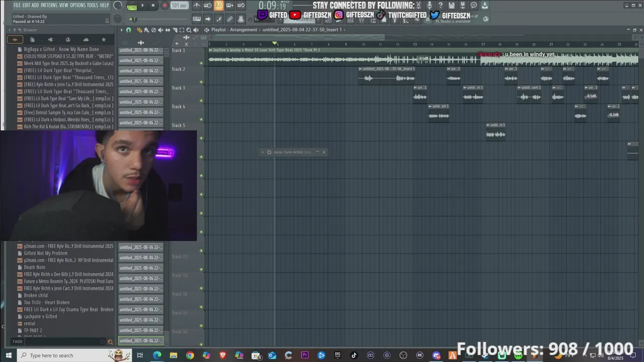Viewport: 644px width, 362px height.
Task: Select the paint brush tool in playlist
Action: click(x=146, y=30)
